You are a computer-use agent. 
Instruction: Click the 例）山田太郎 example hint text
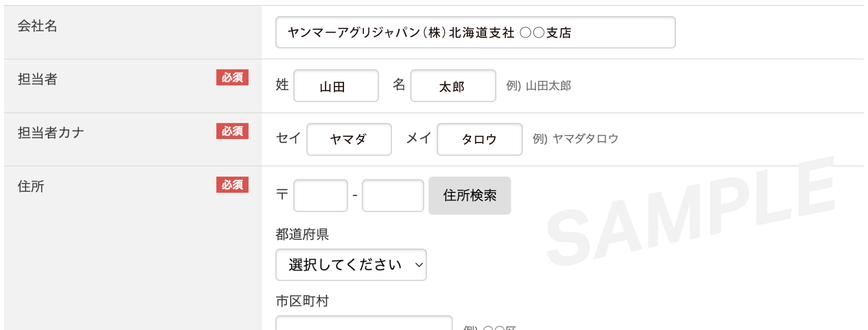[x=538, y=85]
